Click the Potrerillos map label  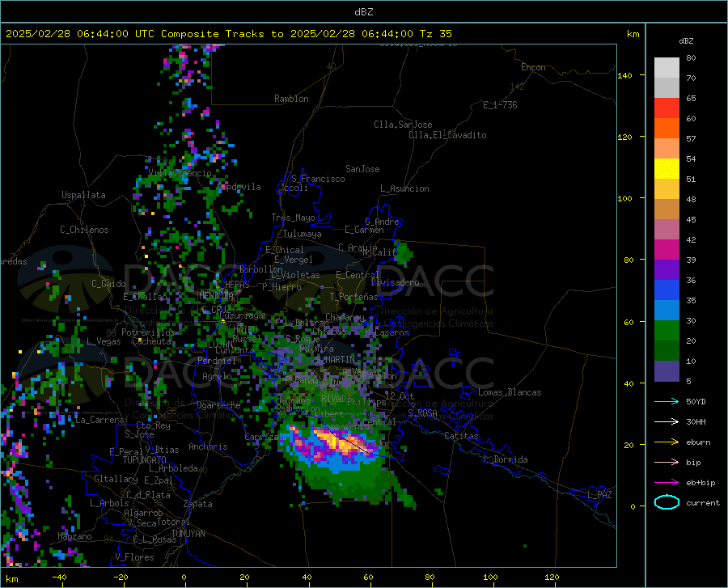tap(148, 332)
